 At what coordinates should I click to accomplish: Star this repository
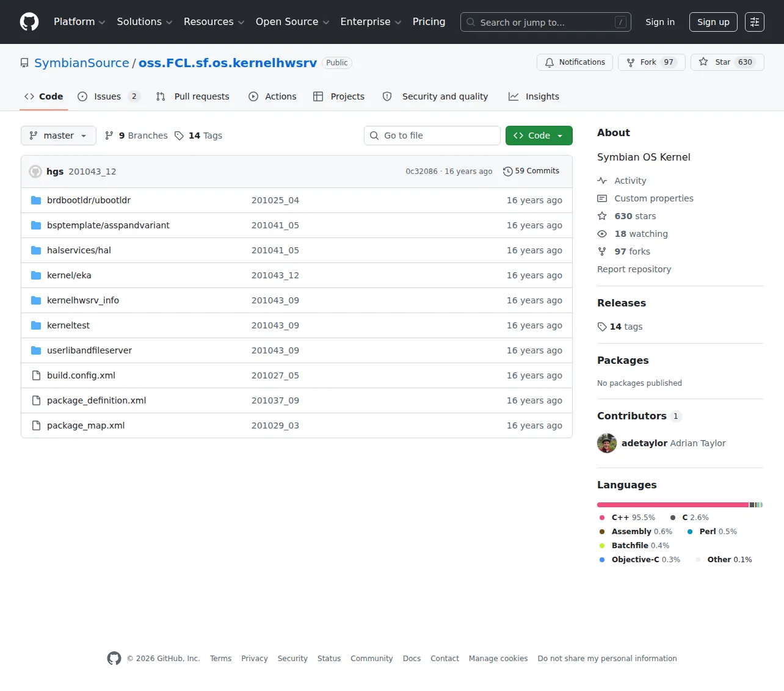727,62
